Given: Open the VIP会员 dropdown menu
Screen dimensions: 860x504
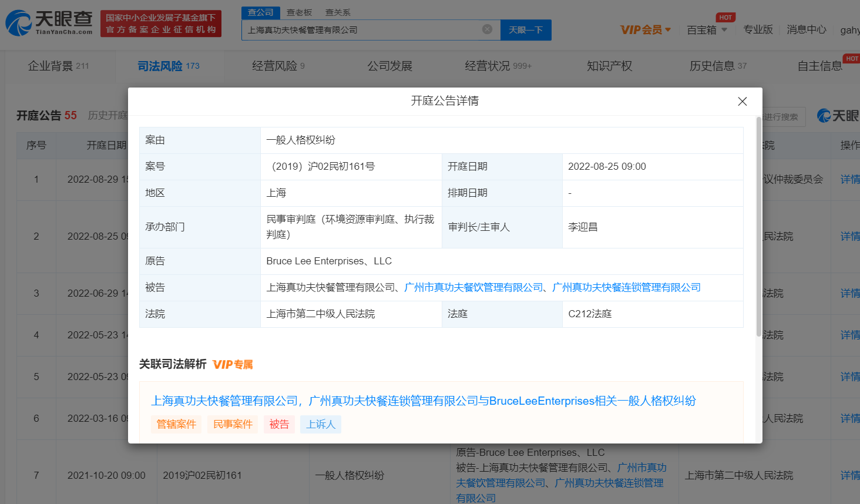Looking at the screenshot, I should [x=643, y=29].
